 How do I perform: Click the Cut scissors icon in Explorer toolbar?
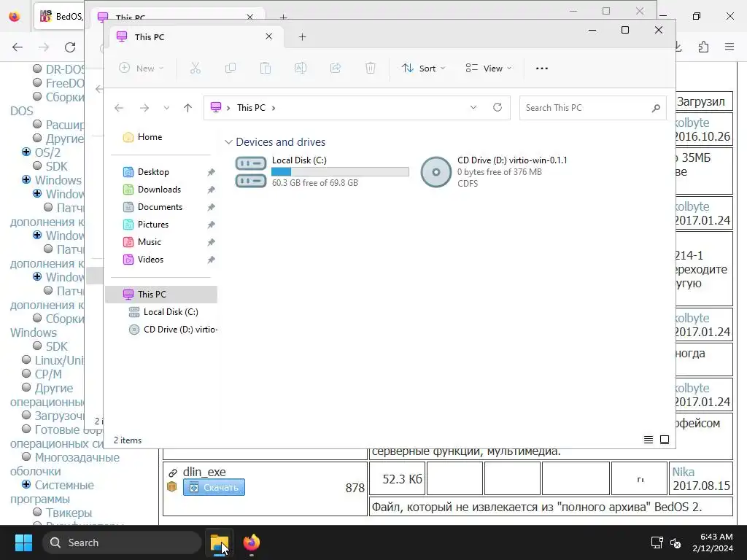(196, 68)
